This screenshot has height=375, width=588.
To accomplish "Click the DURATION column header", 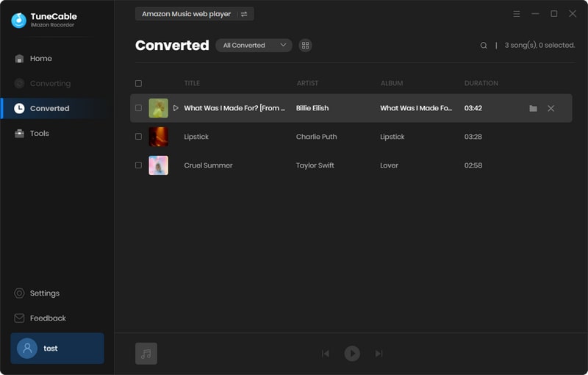I will (481, 83).
